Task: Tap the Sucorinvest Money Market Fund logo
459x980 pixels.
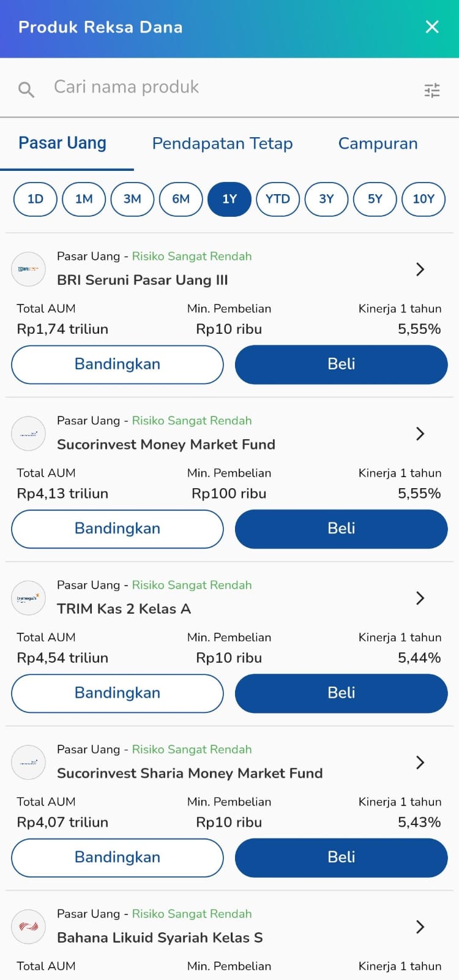Action: click(29, 434)
